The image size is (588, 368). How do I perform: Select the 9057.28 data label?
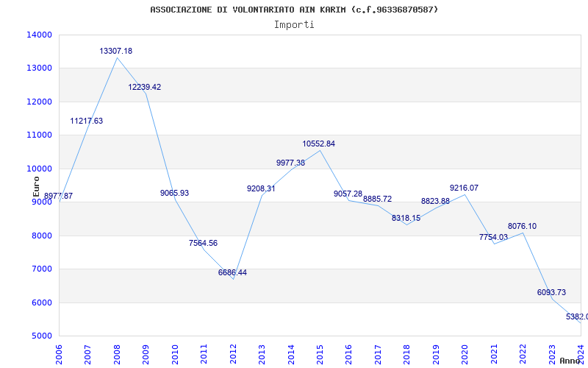348,194
